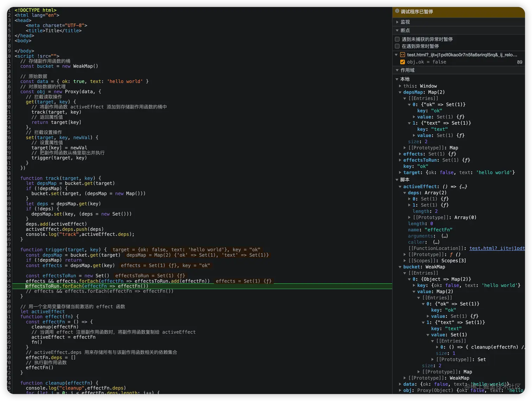Expand the [[Scopes]]: Scopes[3] entry

coord(405,261)
